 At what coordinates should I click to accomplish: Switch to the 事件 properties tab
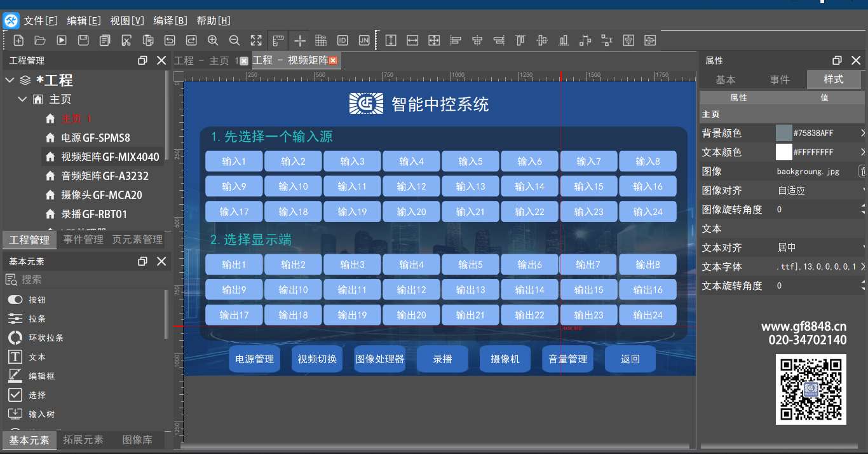pos(779,79)
